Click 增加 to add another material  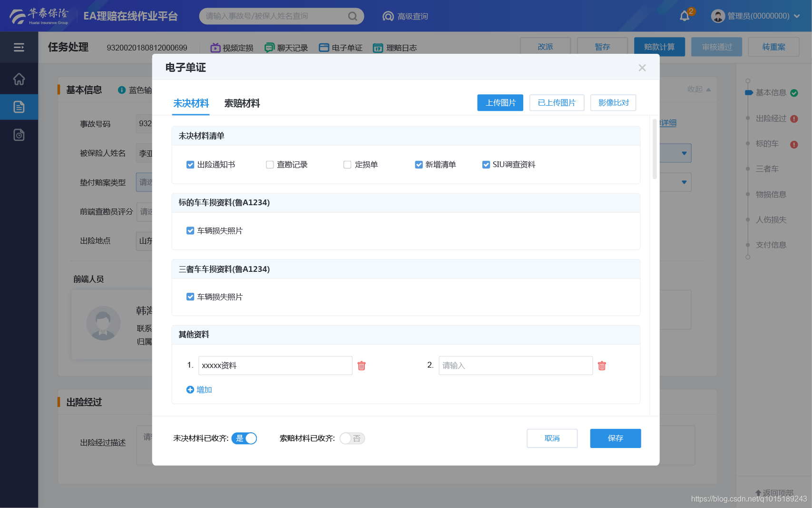tap(199, 389)
